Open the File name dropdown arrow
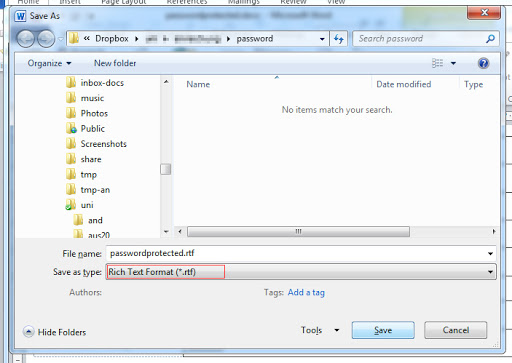The width and height of the screenshot is (512, 363). pos(490,254)
